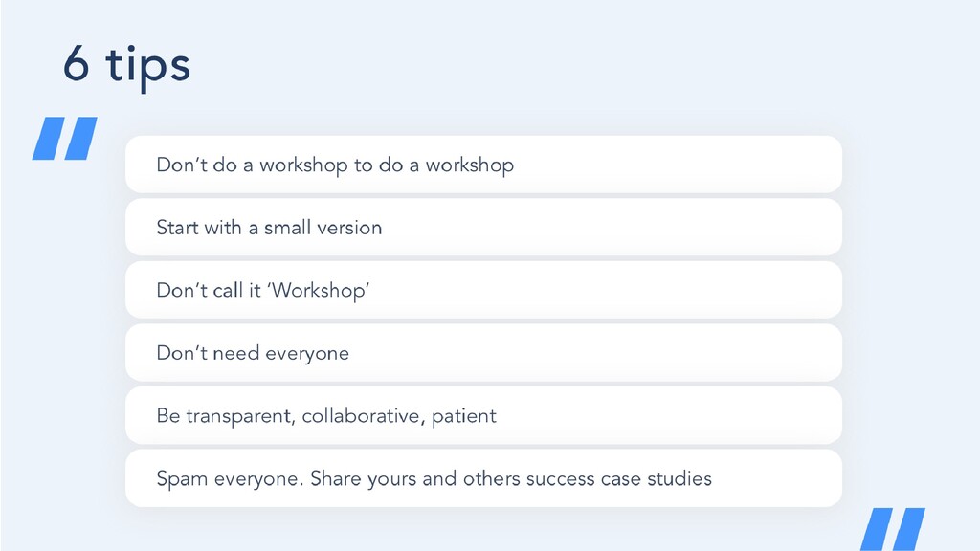Click the words 'small version' in second tip
Image resolution: width=980 pixels, height=551 pixels.
click(x=323, y=228)
